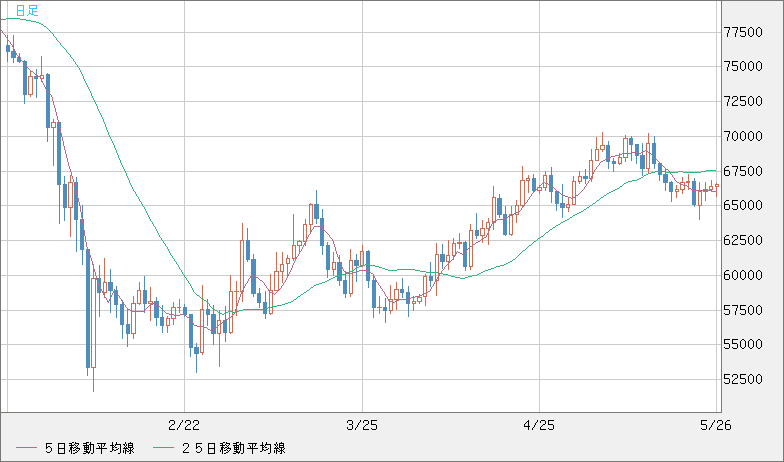Click the 2/22 date label
This screenshot has height=462, width=784.
[184, 426]
